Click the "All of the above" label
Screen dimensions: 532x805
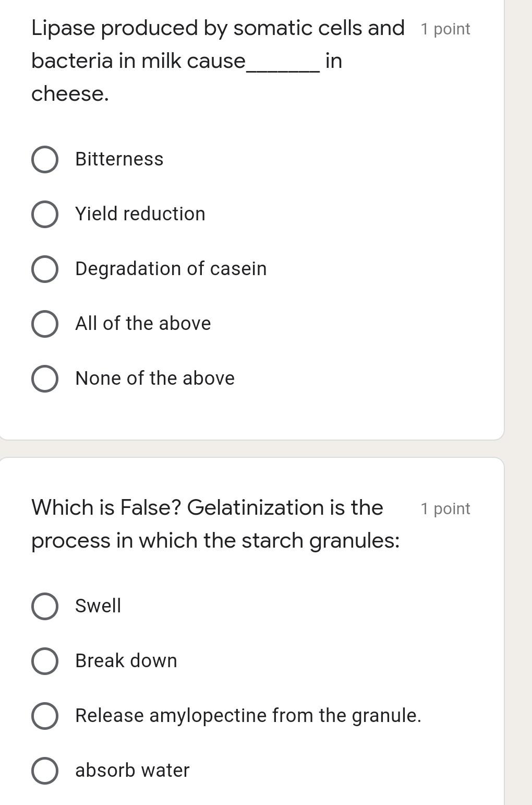click(x=143, y=324)
